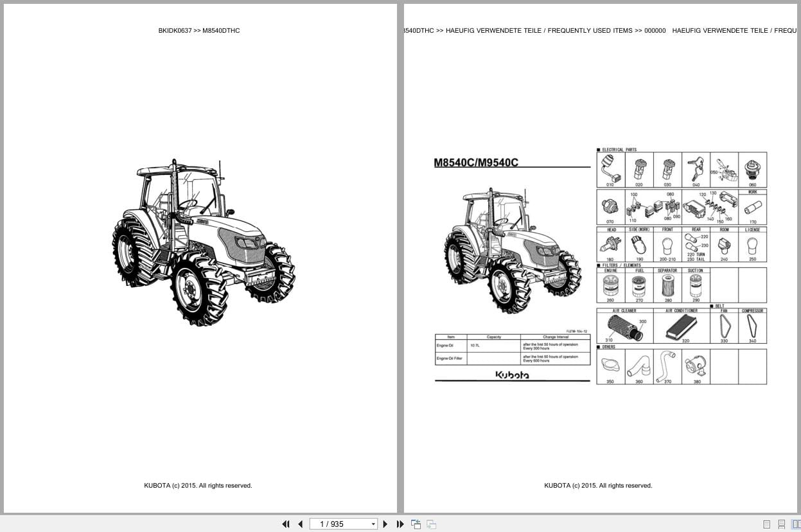Select SUCTION filter part 290
The image size is (801, 532).
(x=696, y=285)
